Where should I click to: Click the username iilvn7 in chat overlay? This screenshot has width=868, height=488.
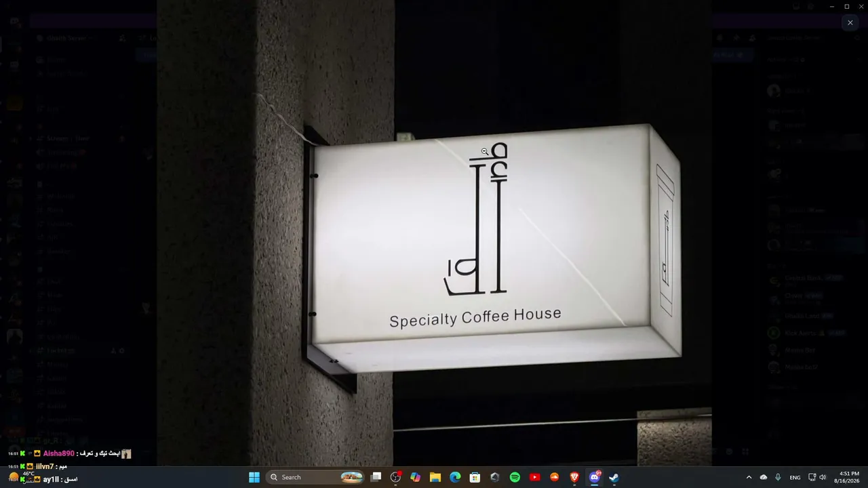point(45,466)
